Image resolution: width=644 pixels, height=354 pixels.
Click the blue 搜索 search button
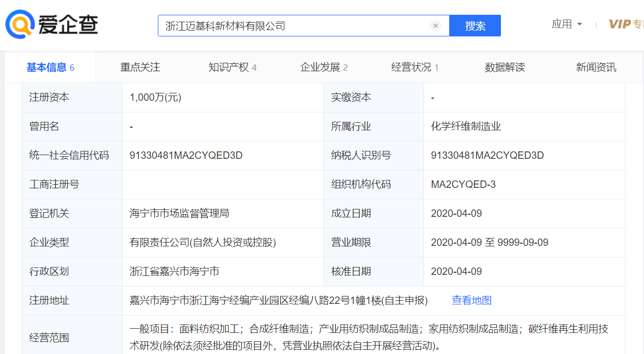click(475, 26)
